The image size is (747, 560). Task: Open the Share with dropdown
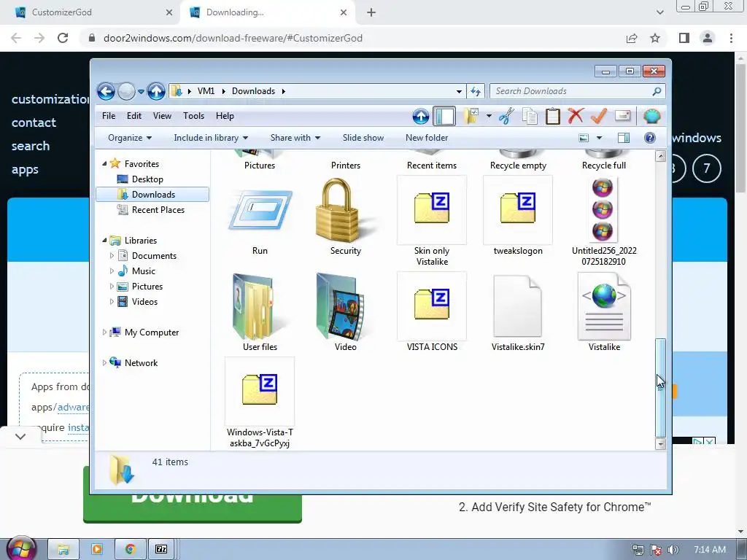295,138
